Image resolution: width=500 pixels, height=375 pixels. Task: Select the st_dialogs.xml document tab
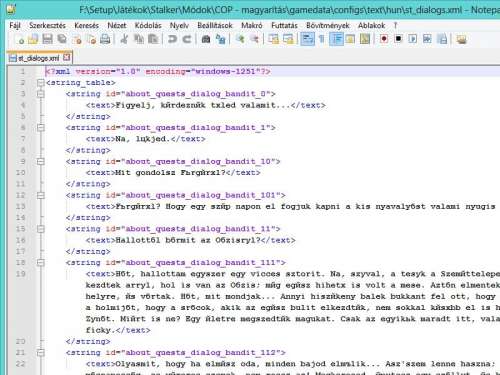[38, 58]
